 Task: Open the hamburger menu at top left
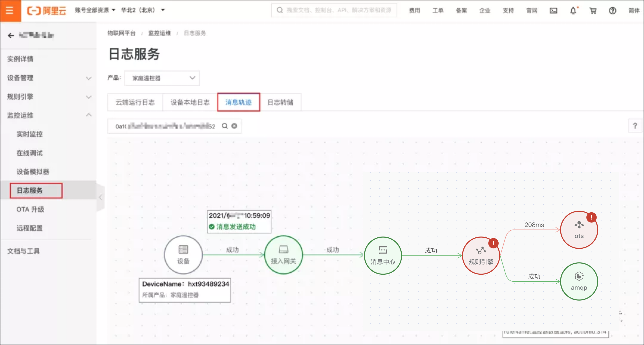[9, 11]
